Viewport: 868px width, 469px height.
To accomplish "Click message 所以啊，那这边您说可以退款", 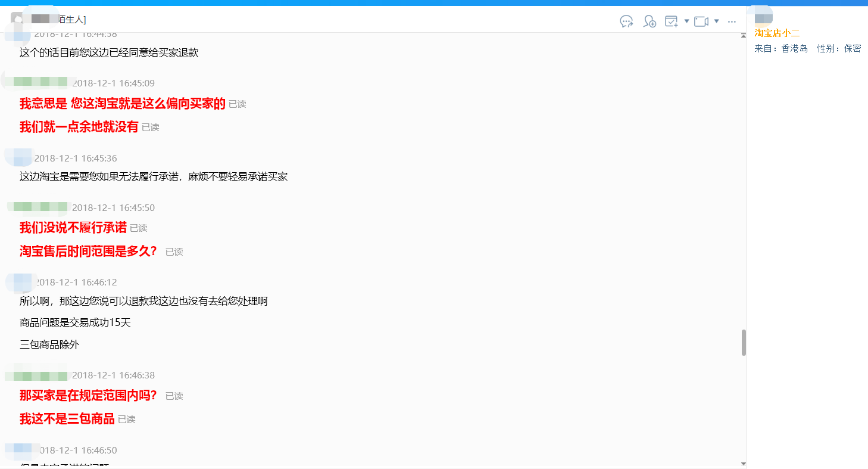I will coord(143,301).
